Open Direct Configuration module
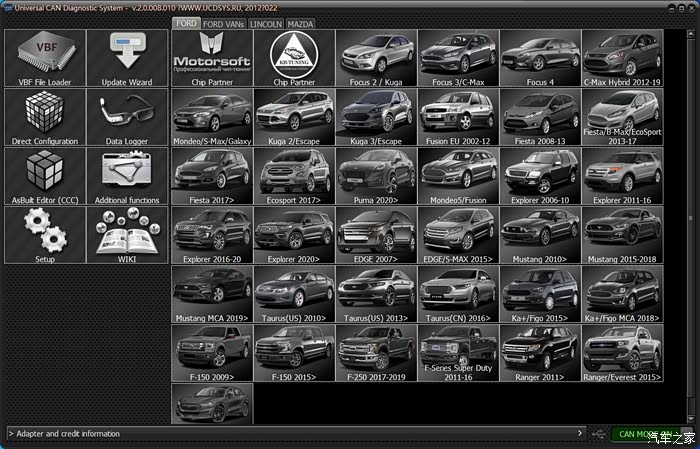Viewport: 700px width, 449px height. click(45, 117)
